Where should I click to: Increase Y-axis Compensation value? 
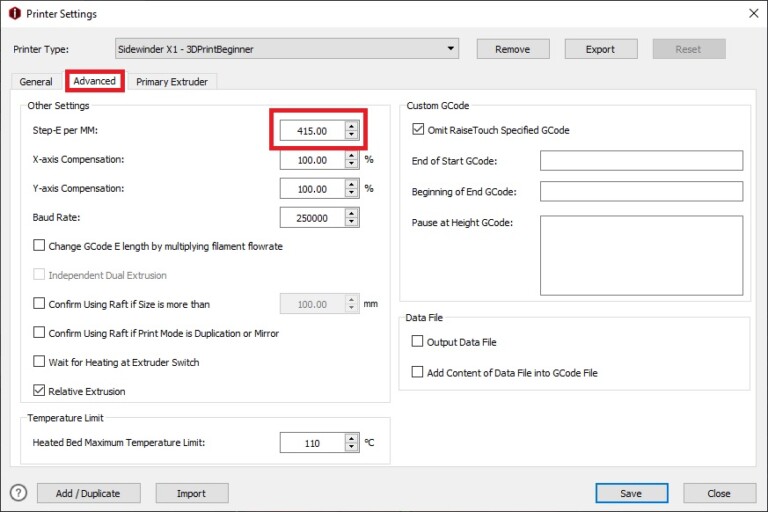click(x=352, y=184)
